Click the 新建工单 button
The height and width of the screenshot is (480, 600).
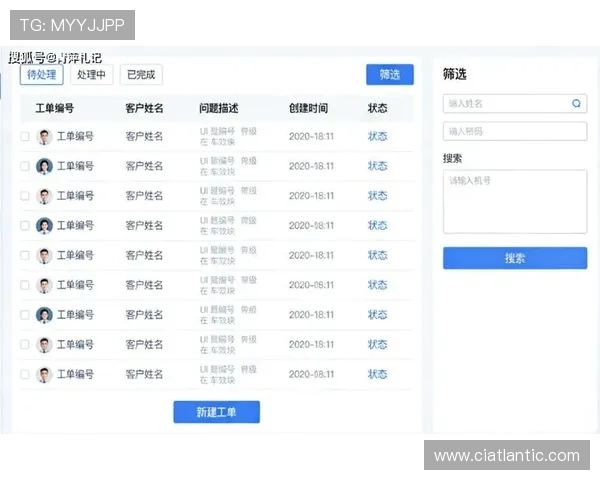point(217,412)
